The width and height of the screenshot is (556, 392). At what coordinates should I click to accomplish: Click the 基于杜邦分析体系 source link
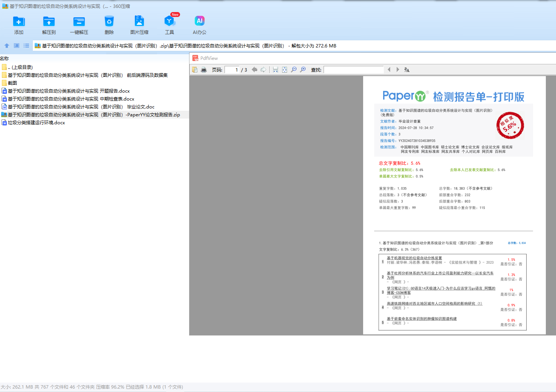pyautogui.click(x=440, y=275)
